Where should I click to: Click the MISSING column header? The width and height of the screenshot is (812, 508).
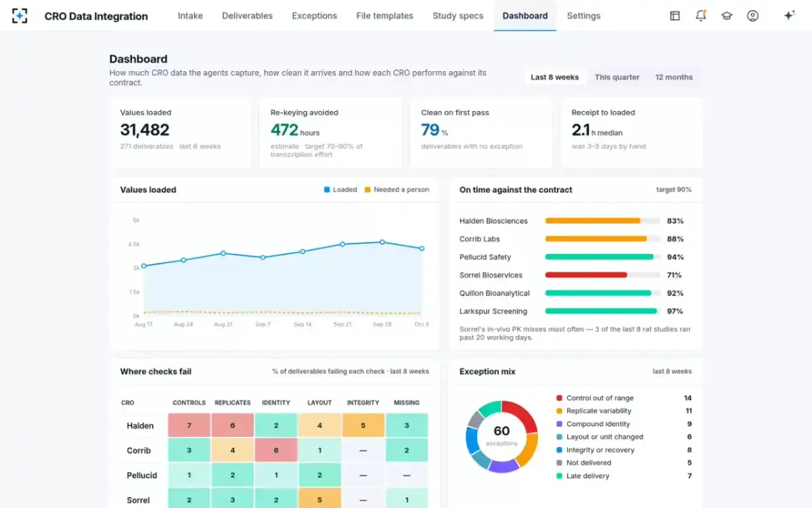[407, 402]
